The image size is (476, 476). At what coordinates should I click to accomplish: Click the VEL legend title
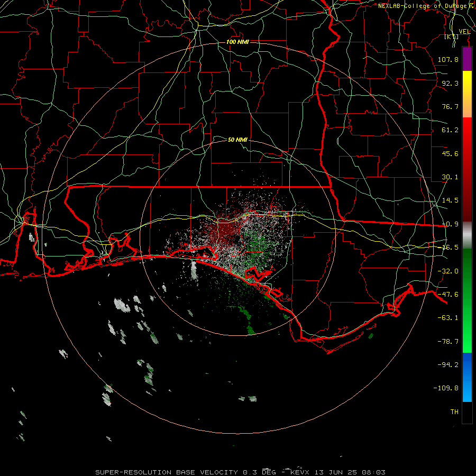point(464,32)
